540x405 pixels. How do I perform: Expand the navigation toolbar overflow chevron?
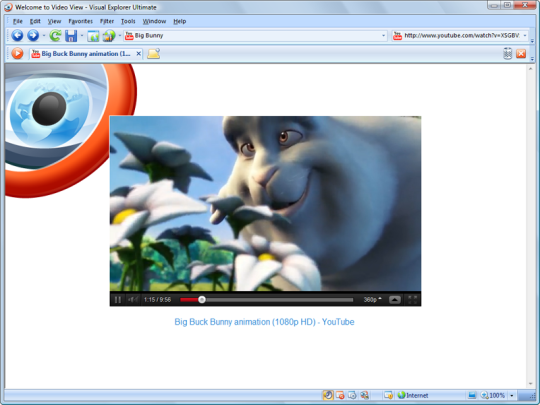pyautogui.click(x=532, y=41)
